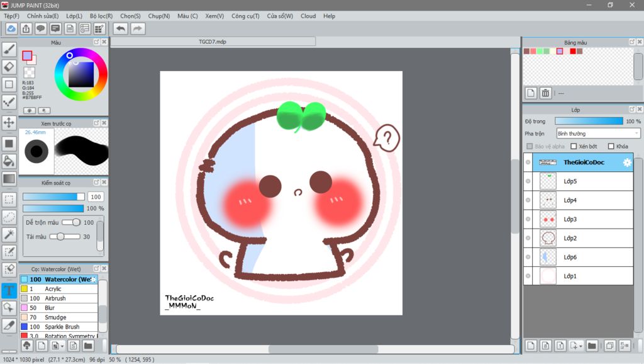Screen dimensions: 644x364
Task: Click the Undo arrow
Action: (120, 28)
